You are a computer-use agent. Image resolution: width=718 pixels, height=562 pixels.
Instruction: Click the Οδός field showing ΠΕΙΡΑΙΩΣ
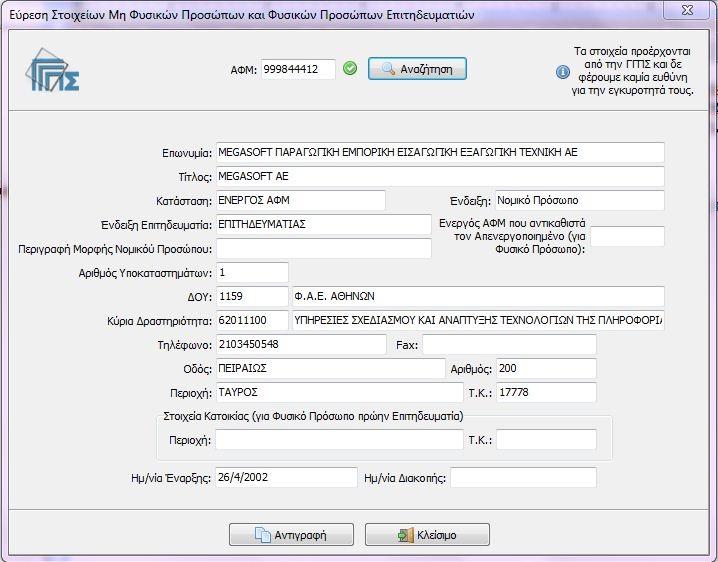(x=331, y=368)
